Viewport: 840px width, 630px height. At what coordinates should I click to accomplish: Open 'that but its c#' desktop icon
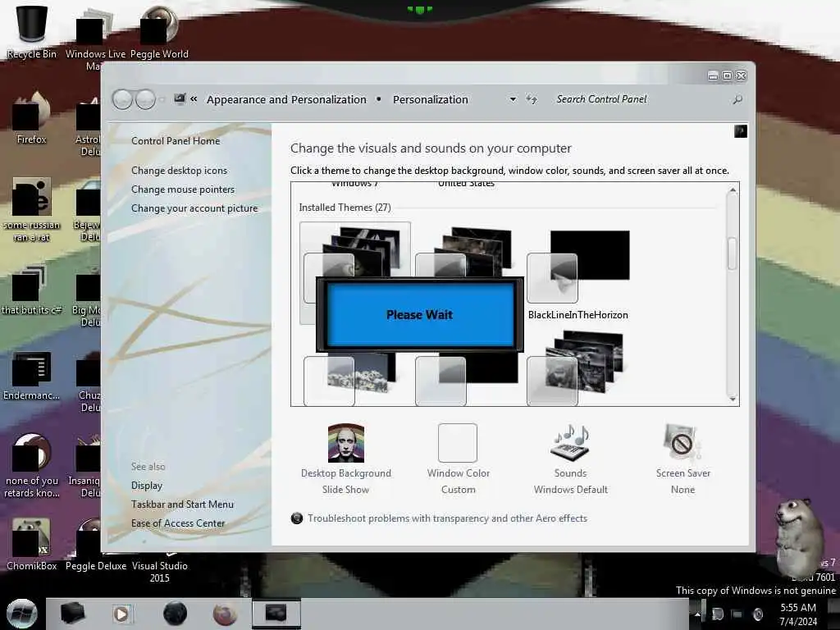point(32,290)
